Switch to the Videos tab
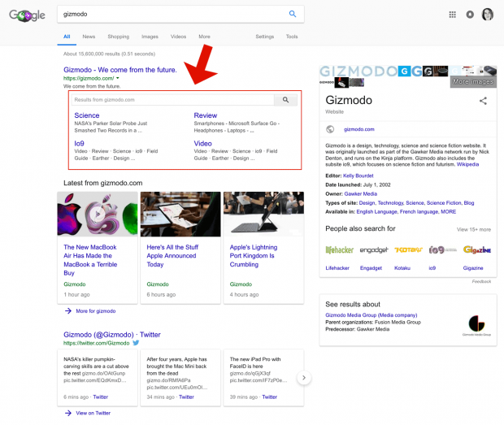The width and height of the screenshot is (504, 425). click(178, 37)
